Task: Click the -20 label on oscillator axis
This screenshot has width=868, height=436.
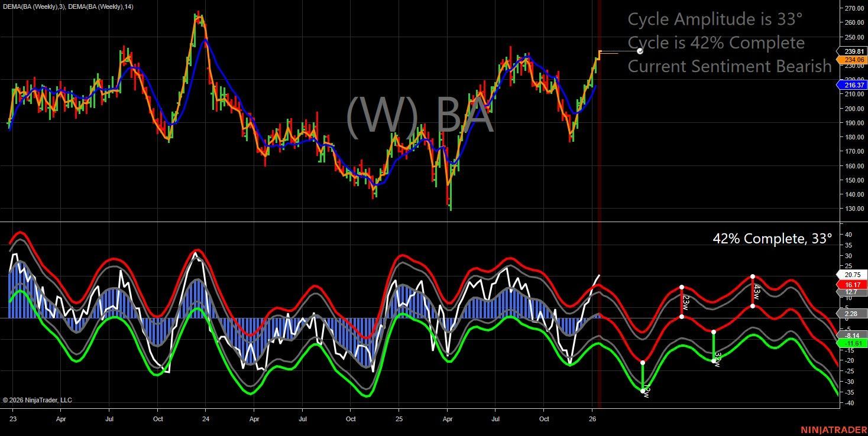Action: tap(848, 361)
